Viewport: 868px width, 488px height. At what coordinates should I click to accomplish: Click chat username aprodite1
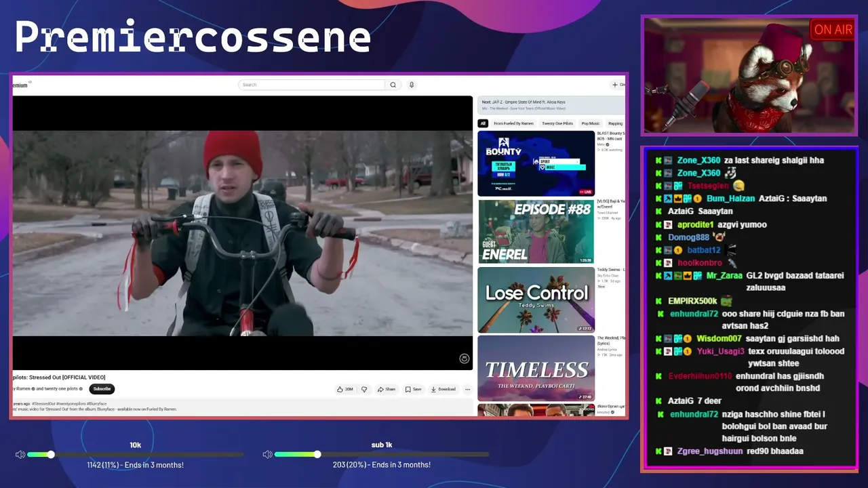click(695, 224)
